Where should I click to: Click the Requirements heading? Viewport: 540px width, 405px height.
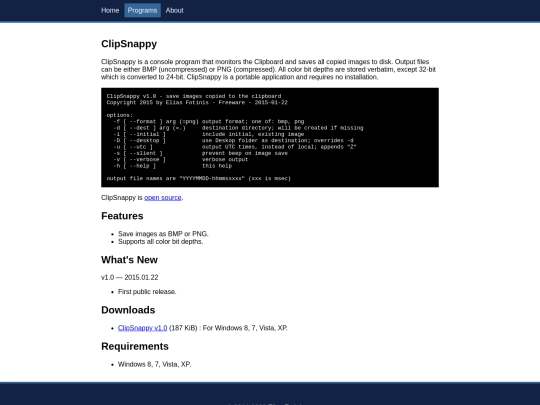(x=135, y=346)
